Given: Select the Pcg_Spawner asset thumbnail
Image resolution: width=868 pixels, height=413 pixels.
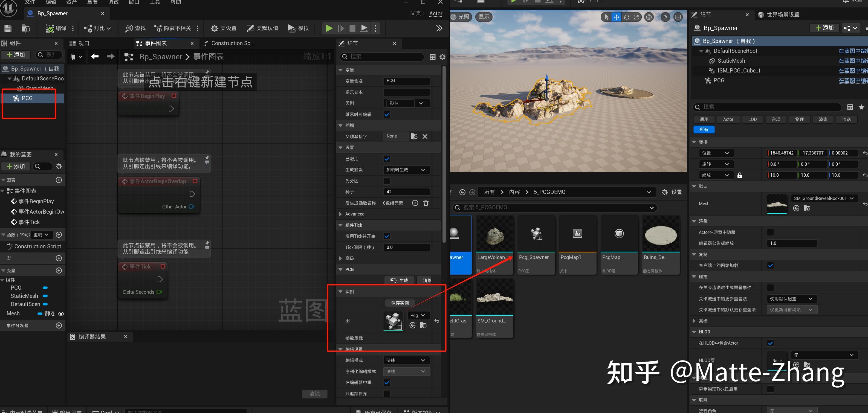Looking at the screenshot, I should [536, 234].
